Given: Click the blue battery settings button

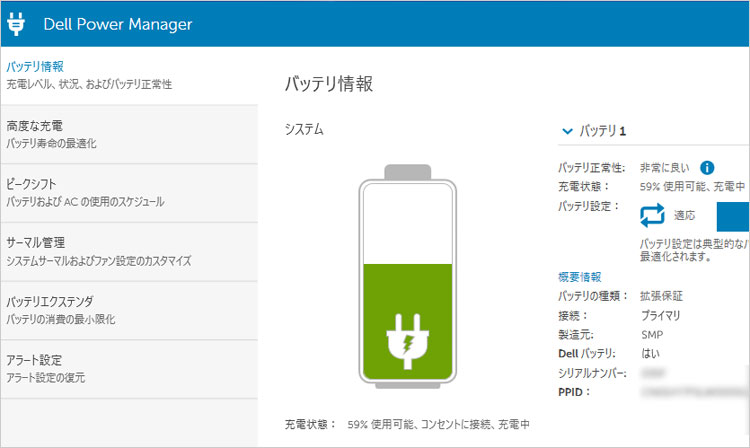Looking at the screenshot, I should 733,217.
